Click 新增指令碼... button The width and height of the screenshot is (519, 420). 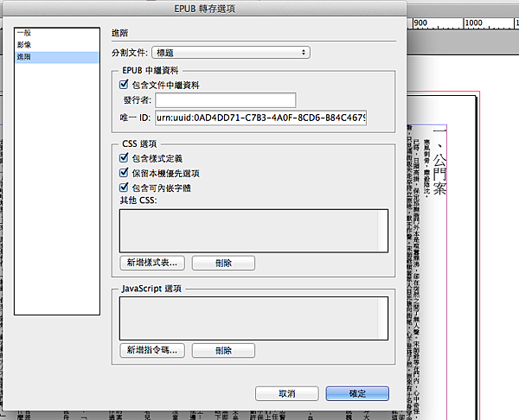click(152, 350)
